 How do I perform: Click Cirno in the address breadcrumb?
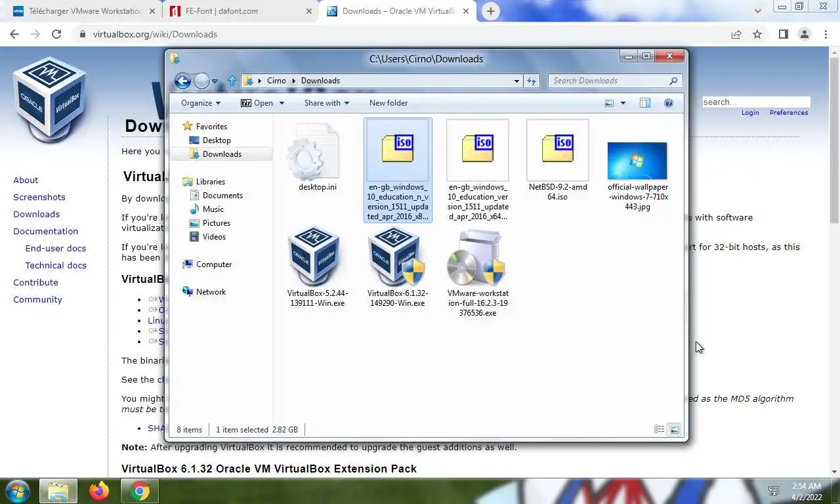pyautogui.click(x=276, y=81)
